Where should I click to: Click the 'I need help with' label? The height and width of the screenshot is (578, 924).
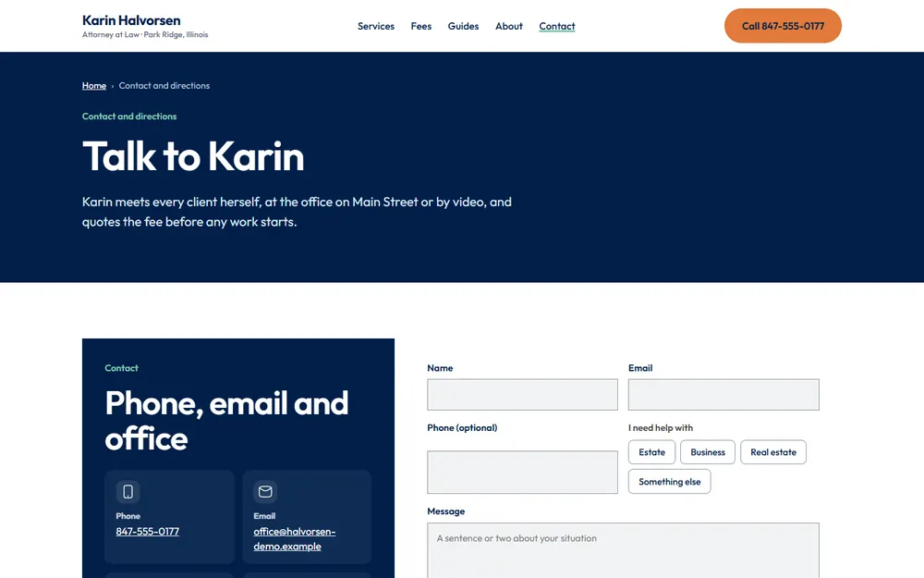[x=661, y=427]
